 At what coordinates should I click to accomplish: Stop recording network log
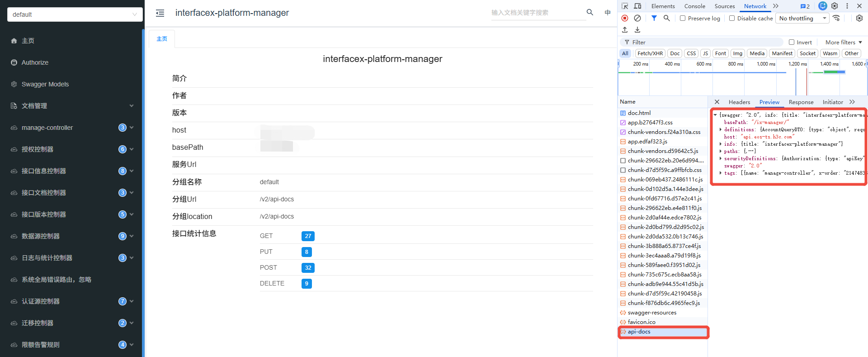pos(625,18)
